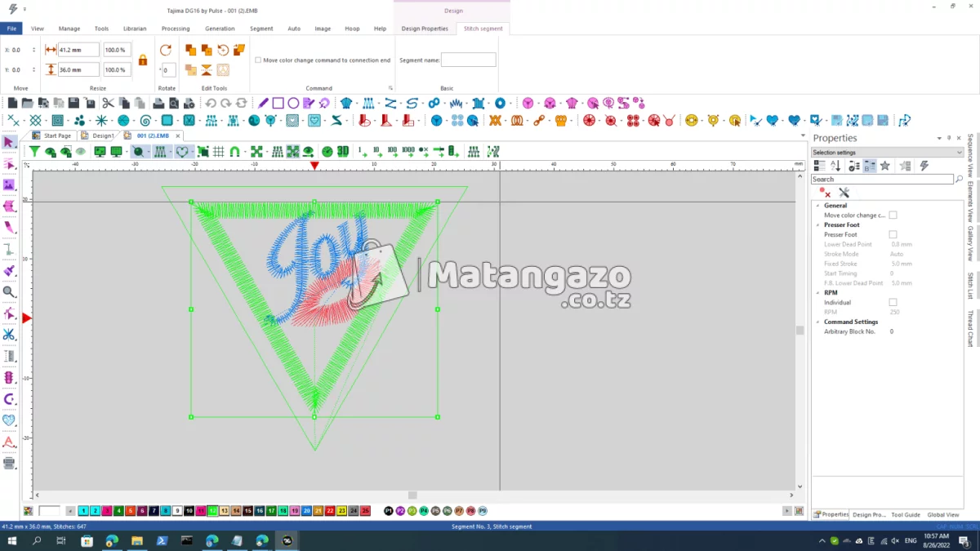Viewport: 980px width, 551px height.
Task: Open the Generation menu
Action: tap(220, 29)
